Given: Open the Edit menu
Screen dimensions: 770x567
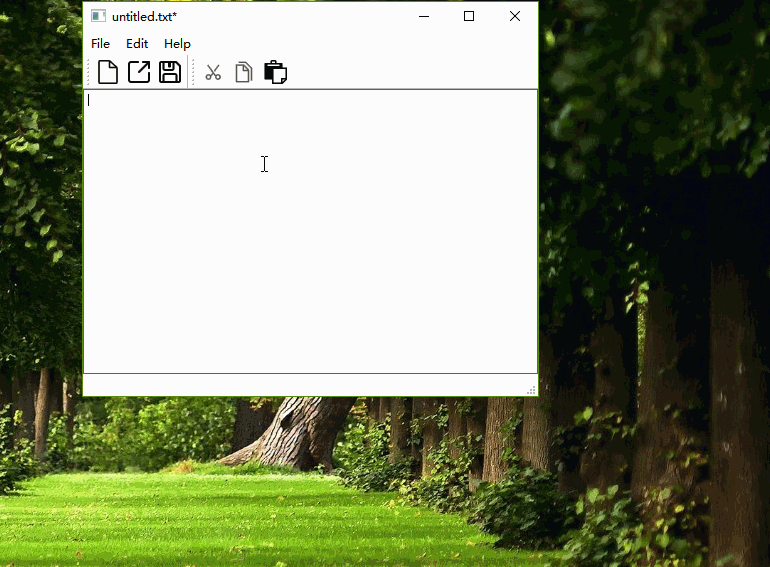Looking at the screenshot, I should pyautogui.click(x=137, y=44).
